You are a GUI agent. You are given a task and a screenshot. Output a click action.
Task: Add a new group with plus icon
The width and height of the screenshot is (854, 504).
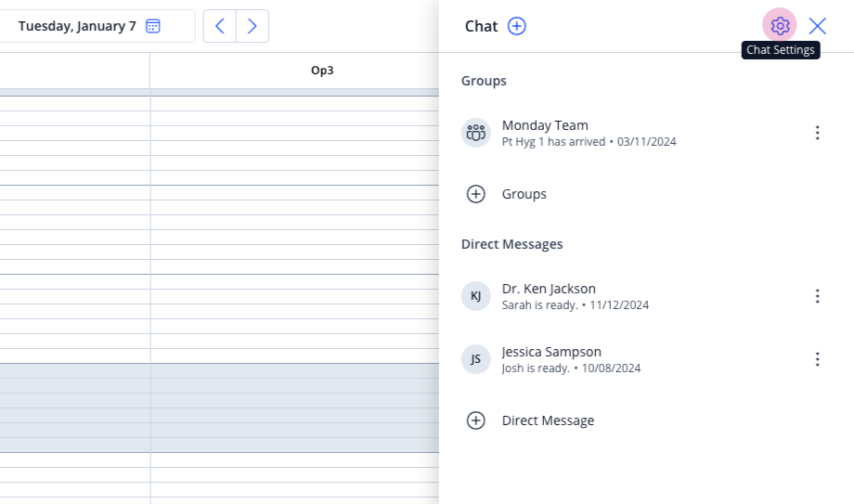pos(476,194)
